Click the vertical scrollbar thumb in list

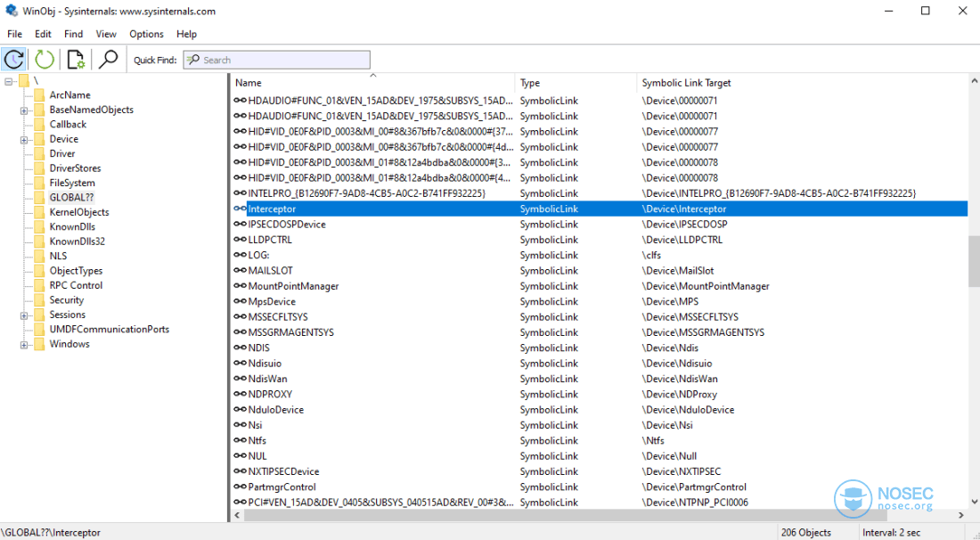[x=974, y=261]
